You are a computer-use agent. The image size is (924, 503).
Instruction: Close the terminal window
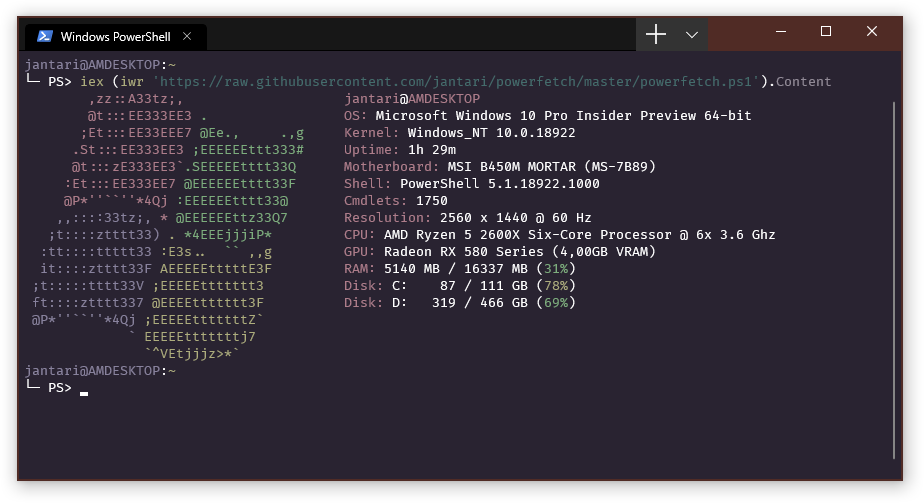click(872, 32)
